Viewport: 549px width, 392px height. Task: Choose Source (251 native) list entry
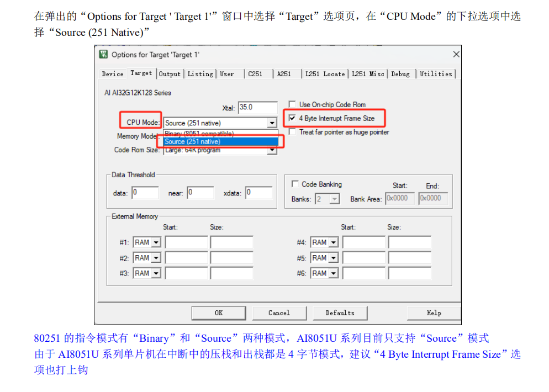[220, 141]
